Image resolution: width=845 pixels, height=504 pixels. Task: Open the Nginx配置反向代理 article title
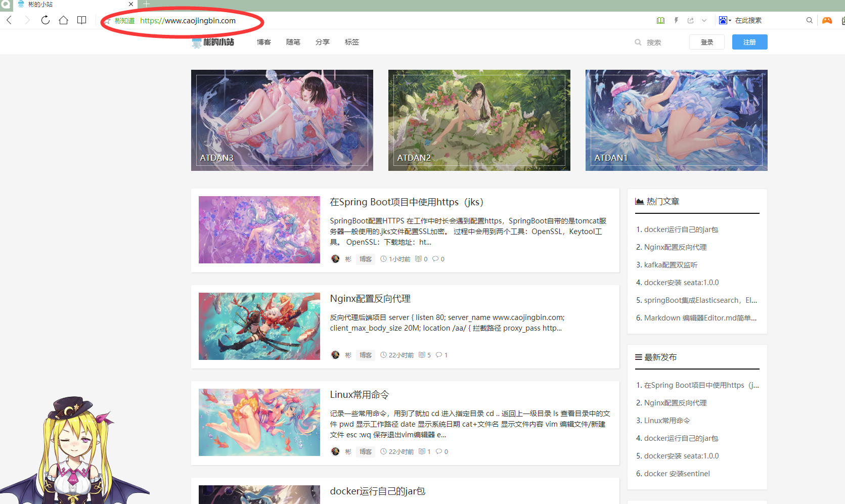(370, 299)
